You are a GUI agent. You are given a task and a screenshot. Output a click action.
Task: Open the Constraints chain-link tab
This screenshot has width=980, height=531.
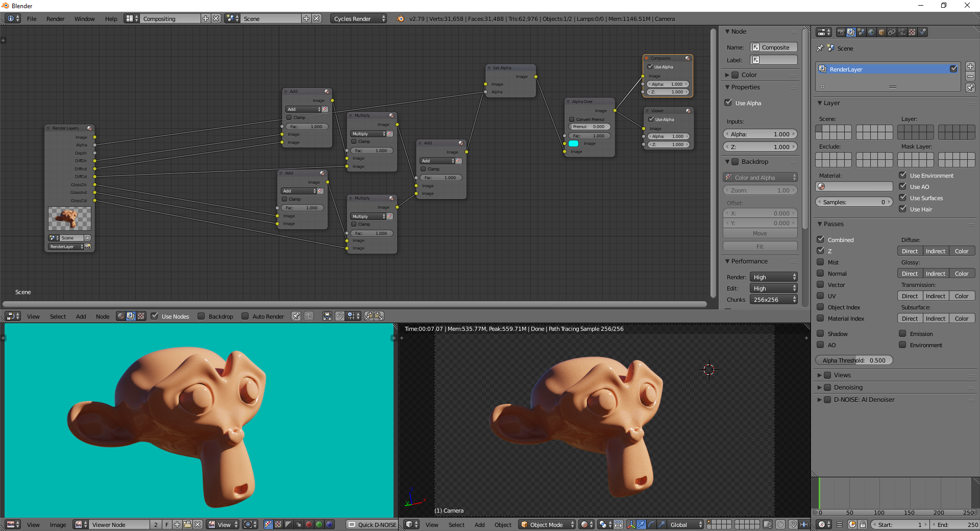(892, 32)
